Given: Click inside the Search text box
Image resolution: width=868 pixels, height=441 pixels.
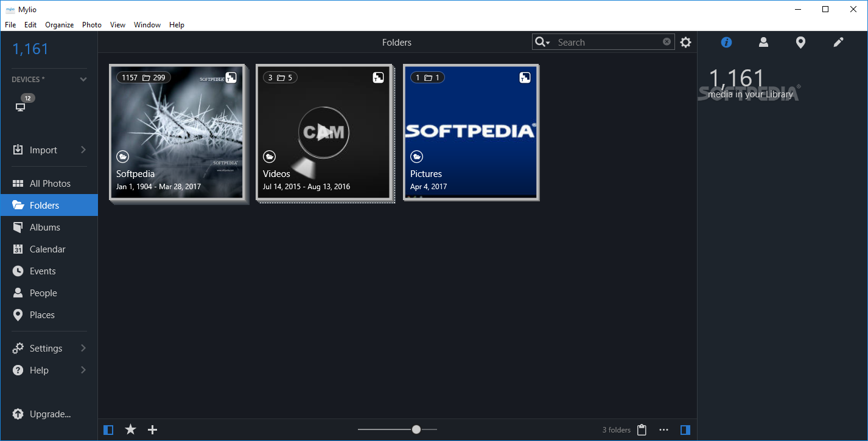Looking at the screenshot, I should tap(608, 42).
